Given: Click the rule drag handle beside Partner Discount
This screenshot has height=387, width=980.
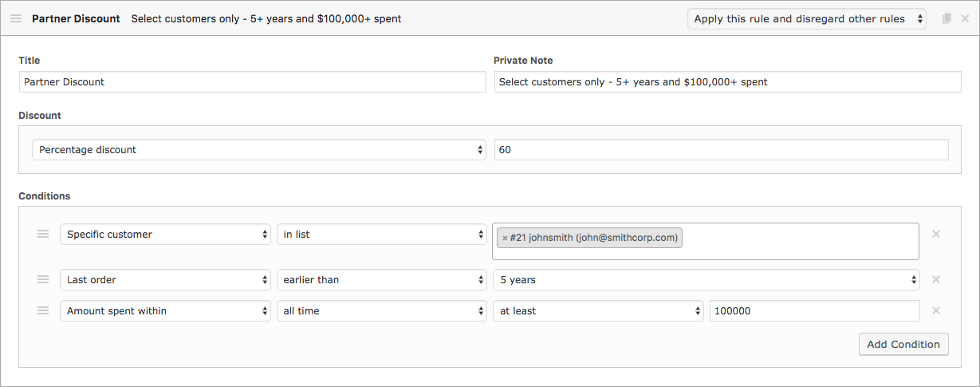Looking at the screenshot, I should 16,18.
